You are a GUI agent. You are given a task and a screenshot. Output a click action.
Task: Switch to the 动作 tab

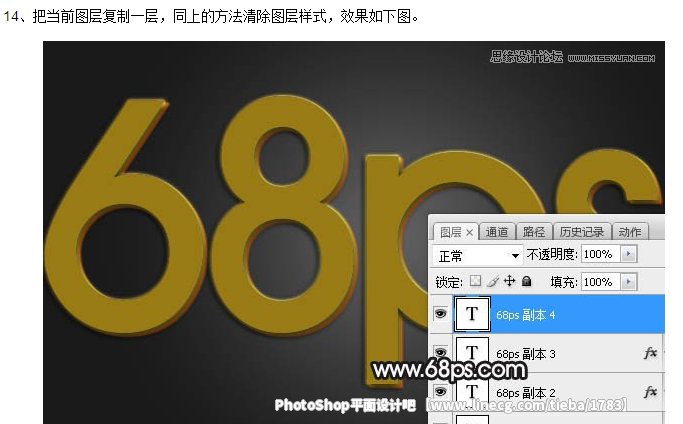pos(630,232)
